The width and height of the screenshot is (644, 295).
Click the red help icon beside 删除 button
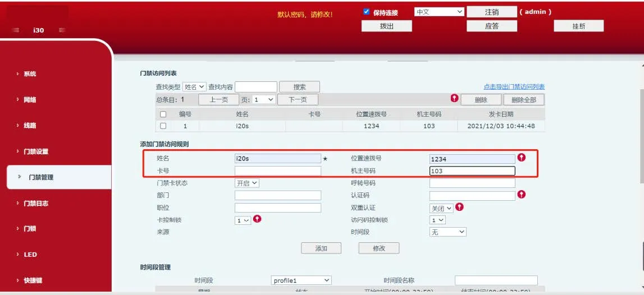pyautogui.click(x=455, y=99)
